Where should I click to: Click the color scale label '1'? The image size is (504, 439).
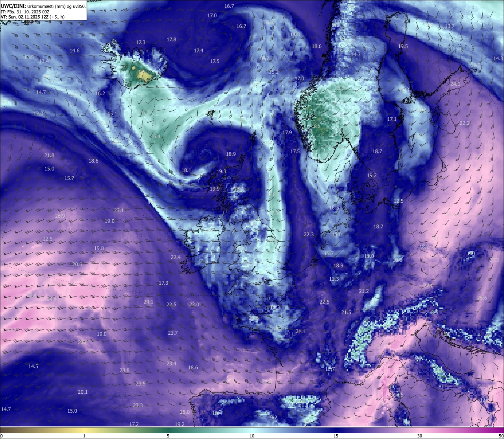pyautogui.click(x=84, y=436)
